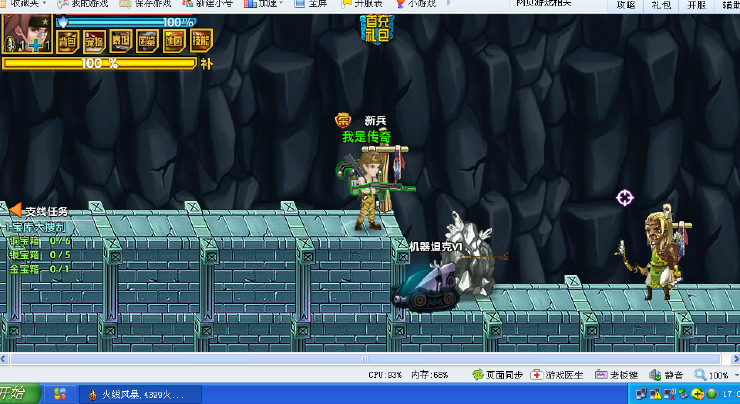Click the purple crosshair aim cursor
740x404 pixels.
[x=625, y=198]
